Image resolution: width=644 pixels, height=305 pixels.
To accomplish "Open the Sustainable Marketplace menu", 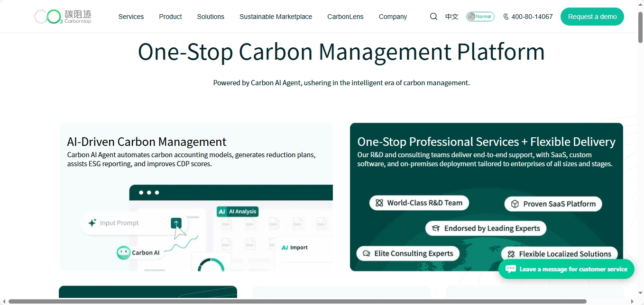I will pyautogui.click(x=276, y=17).
